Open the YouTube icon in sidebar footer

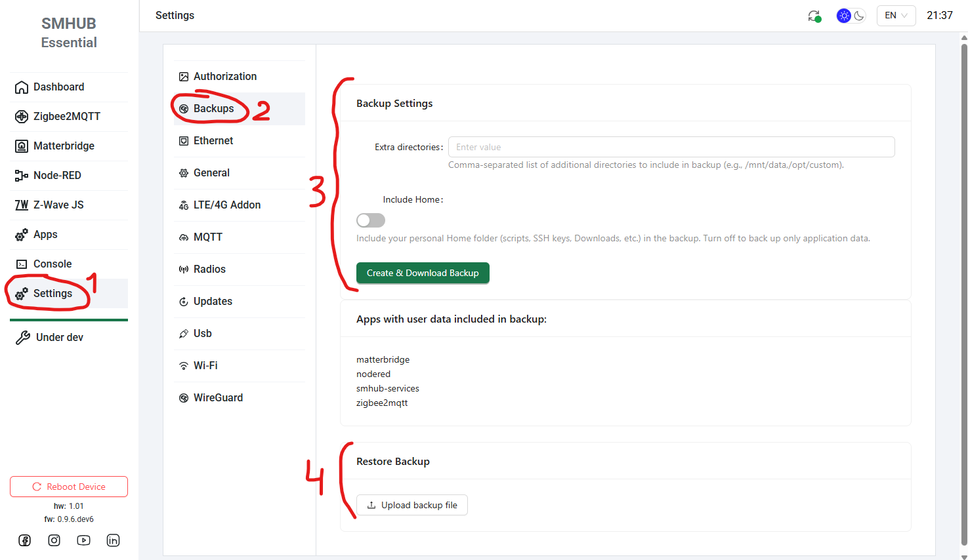[83, 540]
